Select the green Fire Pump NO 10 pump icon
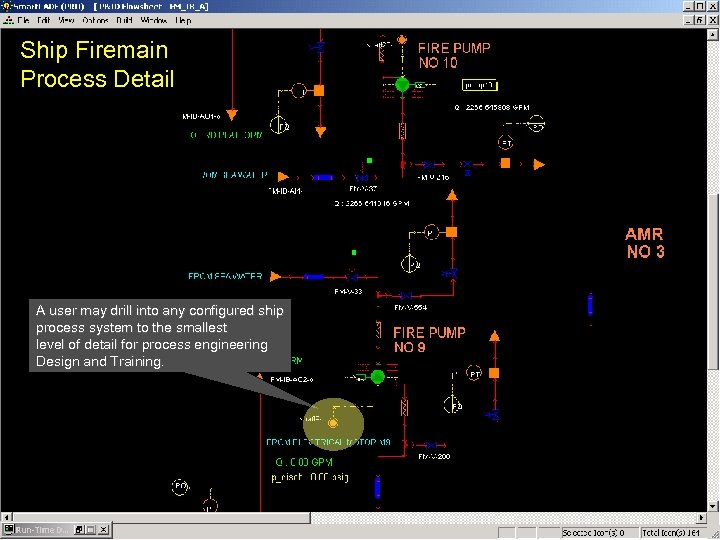 [402, 84]
